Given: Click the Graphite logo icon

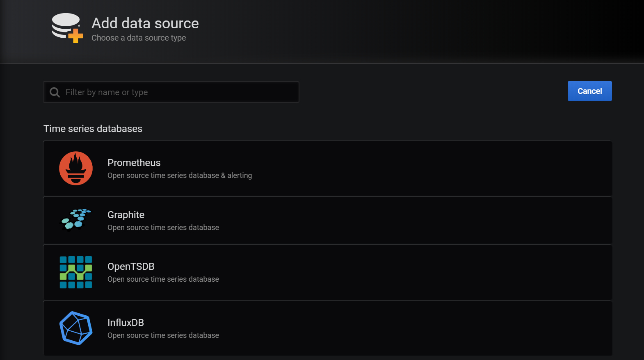Looking at the screenshot, I should 76,219.
